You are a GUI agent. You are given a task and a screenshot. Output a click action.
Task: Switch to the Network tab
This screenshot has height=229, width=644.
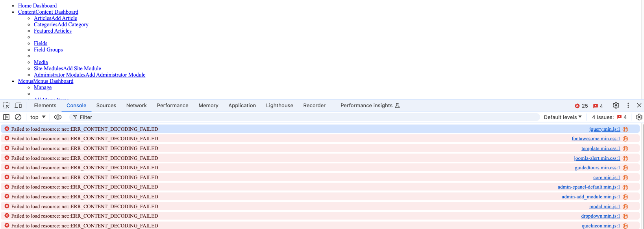tap(137, 105)
